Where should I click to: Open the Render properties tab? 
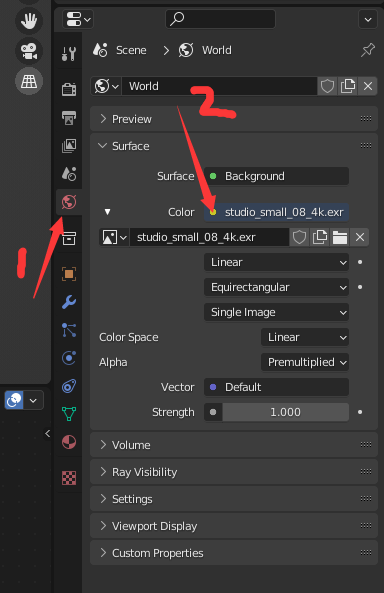tap(69, 89)
